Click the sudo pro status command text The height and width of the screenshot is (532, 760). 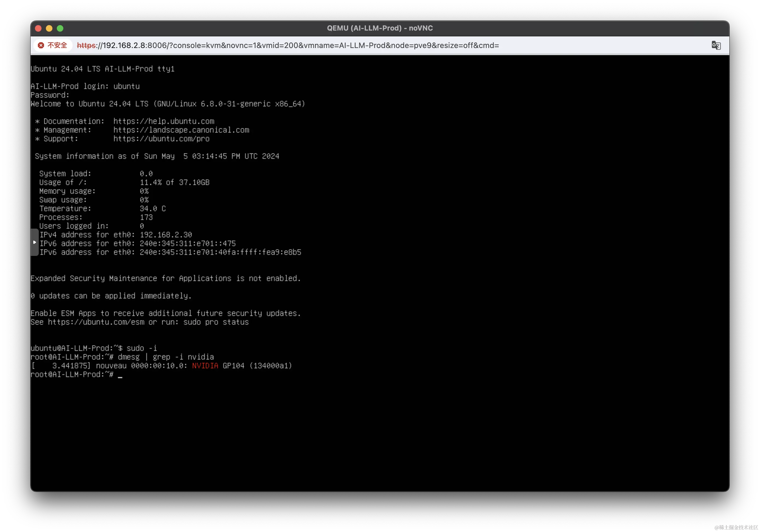click(216, 322)
